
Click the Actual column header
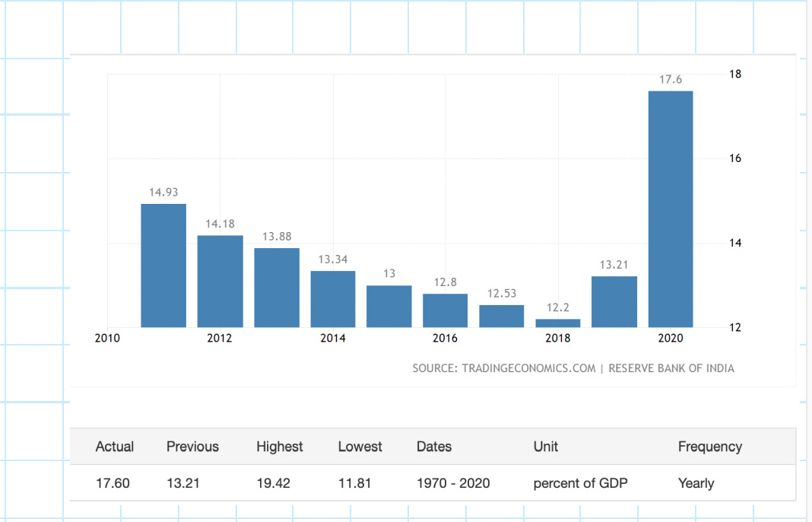point(114,447)
